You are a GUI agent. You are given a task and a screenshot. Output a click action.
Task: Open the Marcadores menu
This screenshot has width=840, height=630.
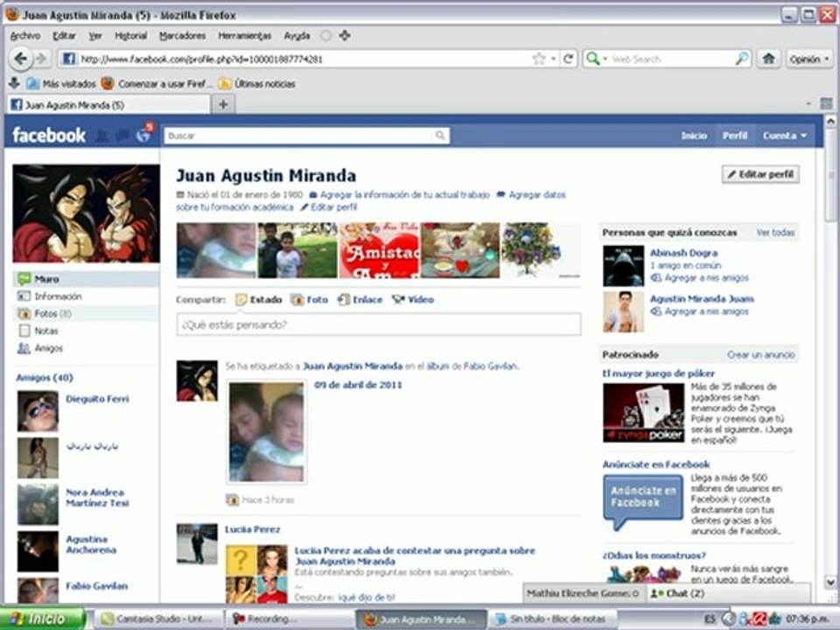coord(182,36)
